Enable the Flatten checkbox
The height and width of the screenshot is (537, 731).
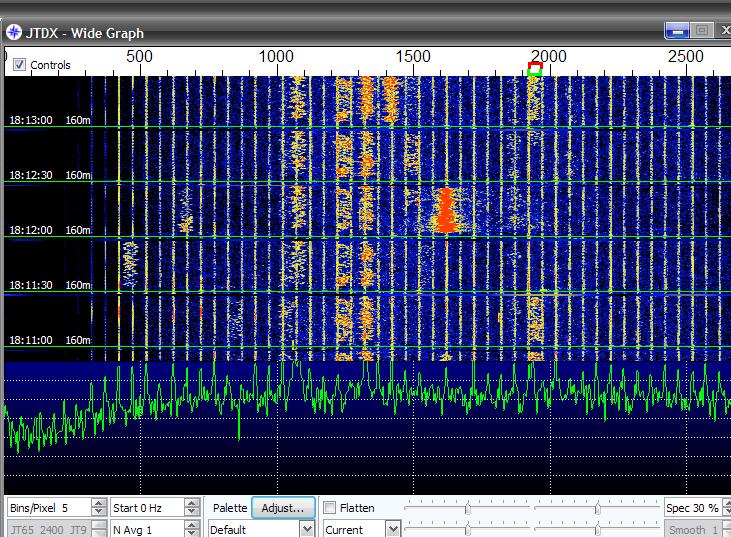(330, 508)
